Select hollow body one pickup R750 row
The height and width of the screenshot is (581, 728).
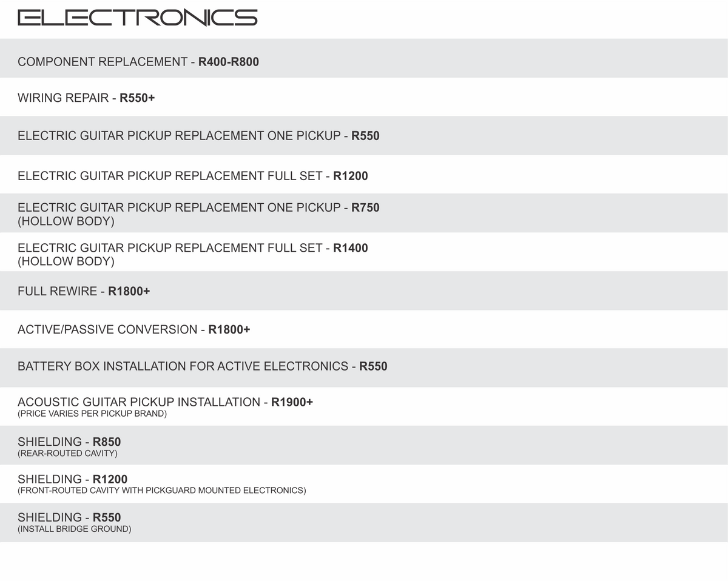point(364,213)
